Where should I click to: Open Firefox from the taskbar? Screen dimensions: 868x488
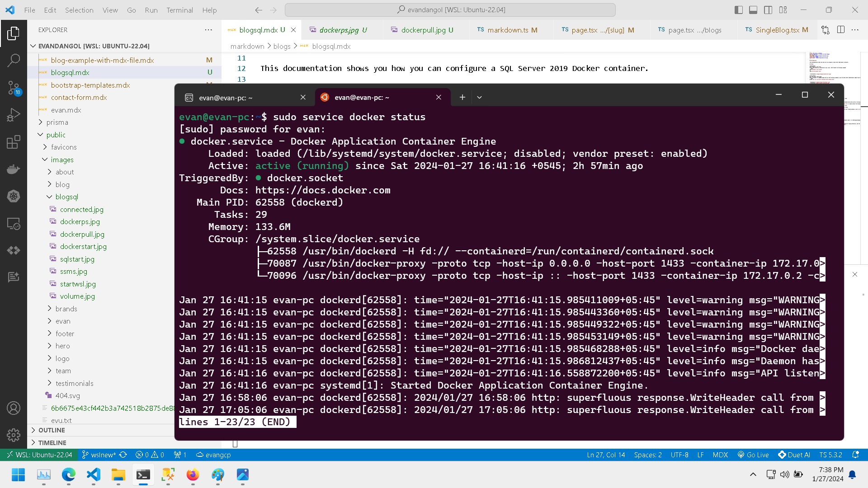(x=193, y=474)
